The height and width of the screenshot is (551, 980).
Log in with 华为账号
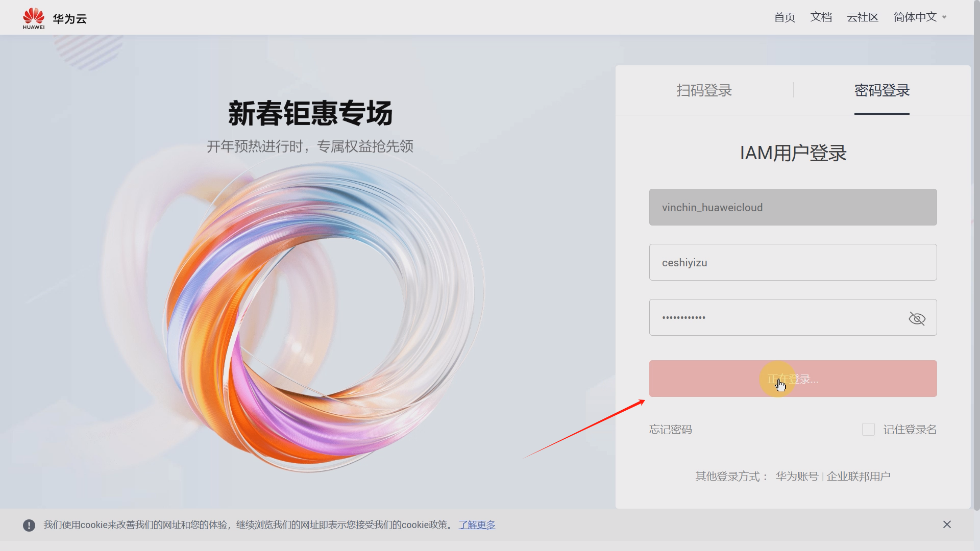click(x=797, y=477)
